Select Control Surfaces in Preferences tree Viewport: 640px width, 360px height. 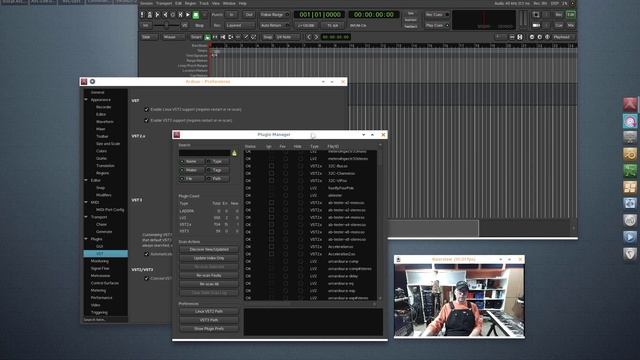104,283
